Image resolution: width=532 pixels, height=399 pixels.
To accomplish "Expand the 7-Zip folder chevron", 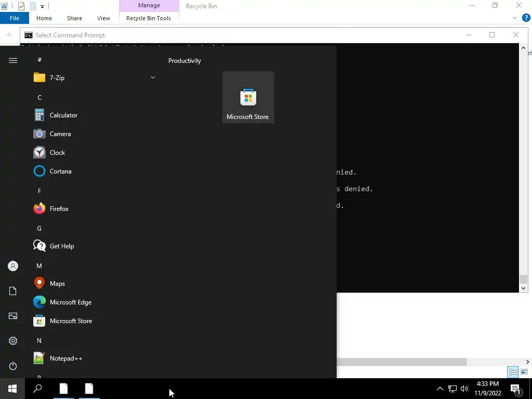I will coord(153,78).
